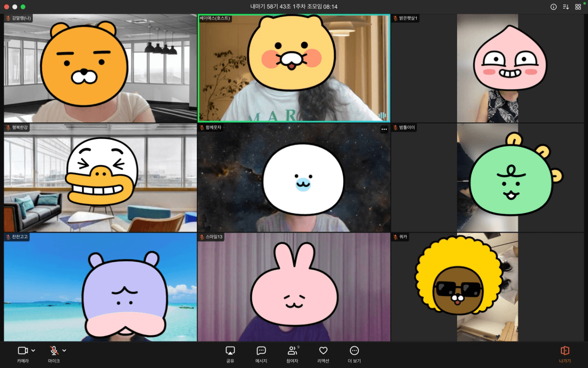This screenshot has width=588, height=368.
Task: Open the three-dot menu on 함께웃자 tile
Action: tap(384, 129)
